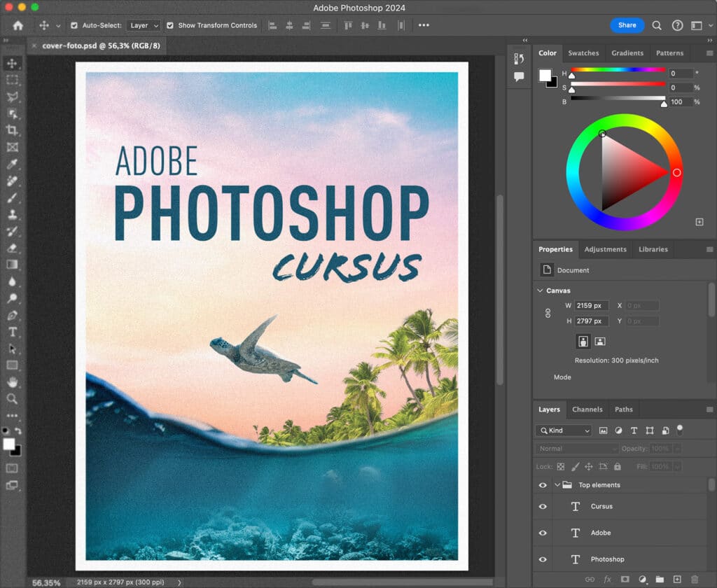Collapse the Canvas section
This screenshot has width=717, height=588.
pos(540,290)
